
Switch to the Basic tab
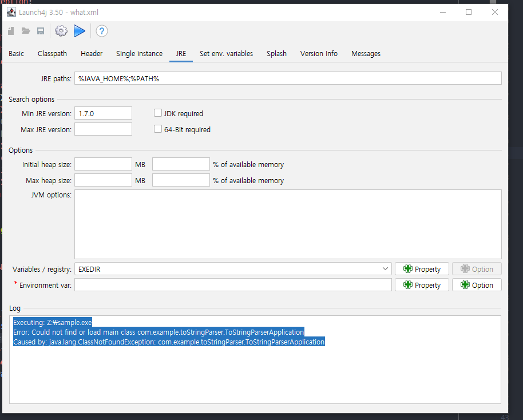coord(17,54)
